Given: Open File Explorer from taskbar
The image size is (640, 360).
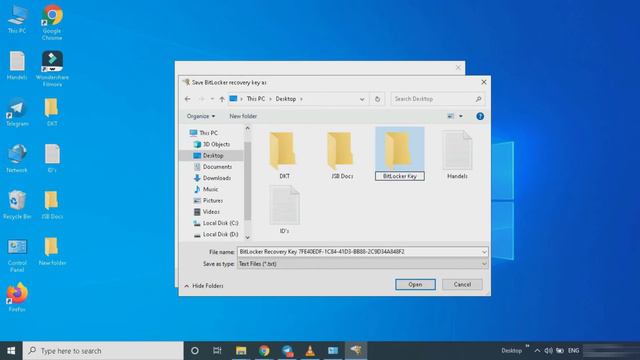Looking at the screenshot, I should pyautogui.click(x=241, y=351).
